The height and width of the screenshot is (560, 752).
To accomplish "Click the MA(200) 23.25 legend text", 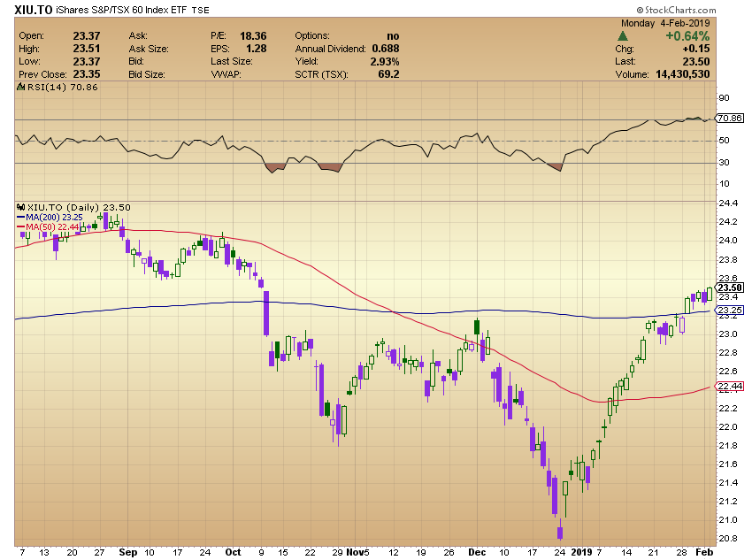I will [54, 218].
